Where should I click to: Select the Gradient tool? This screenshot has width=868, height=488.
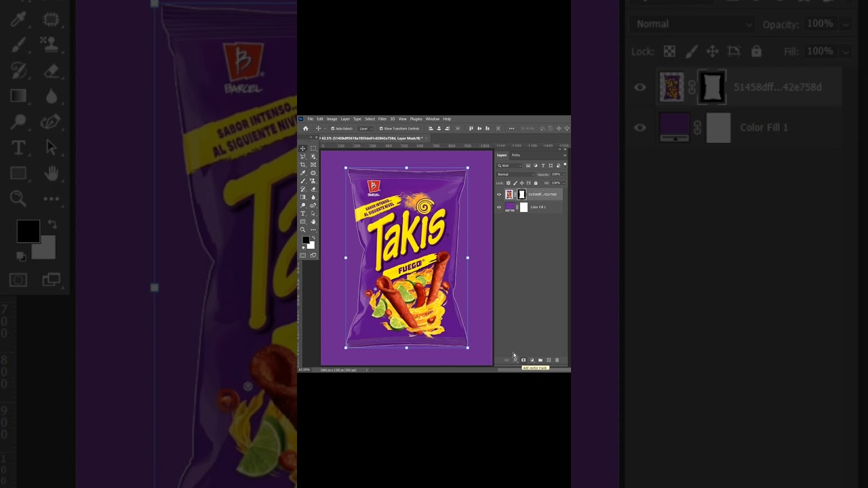[302, 197]
